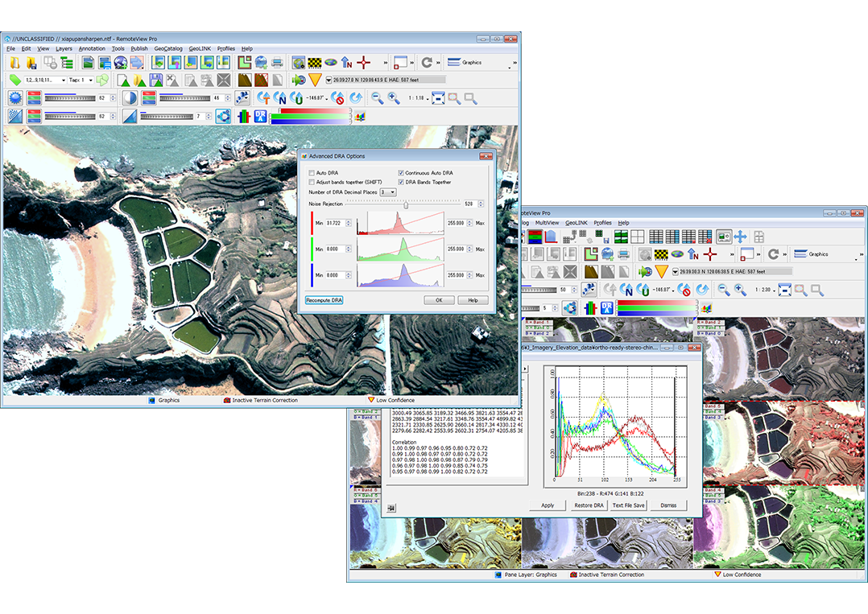Click Text File Save in correlation dialog
The image size is (868, 614).
point(628,505)
